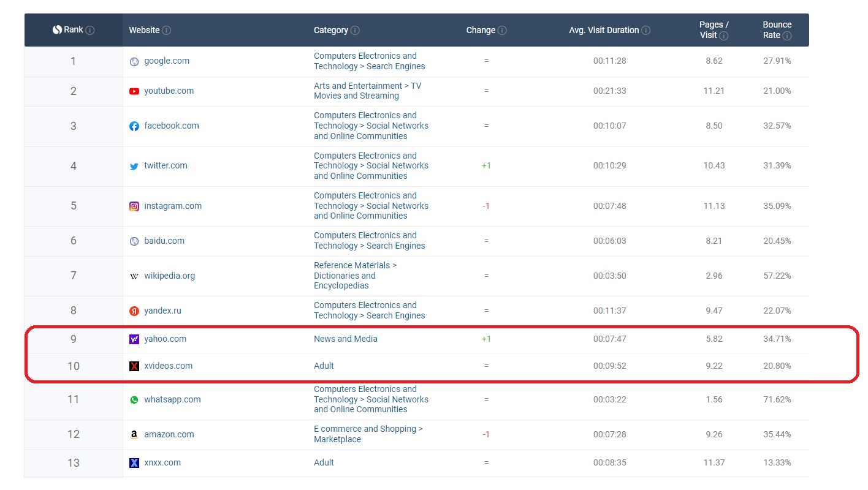The width and height of the screenshot is (868, 490).
Task: Click the google.com favicon icon
Action: [x=134, y=62]
